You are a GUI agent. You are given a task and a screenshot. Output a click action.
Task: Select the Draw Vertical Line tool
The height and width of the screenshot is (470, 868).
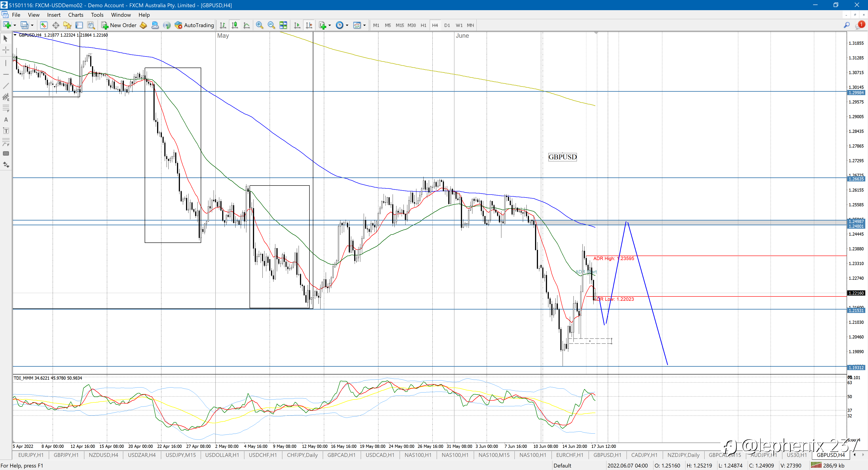point(6,63)
